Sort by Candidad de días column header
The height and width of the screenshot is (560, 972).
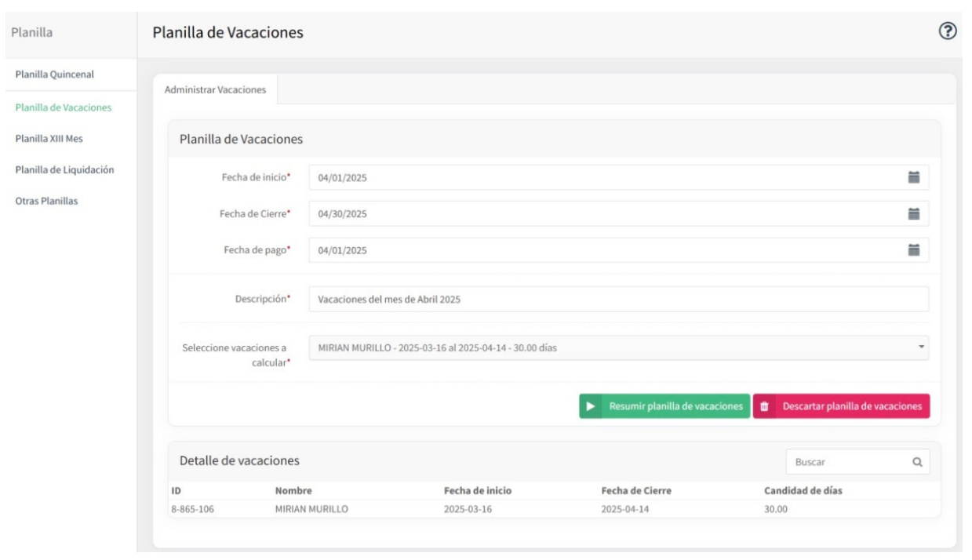(x=803, y=491)
